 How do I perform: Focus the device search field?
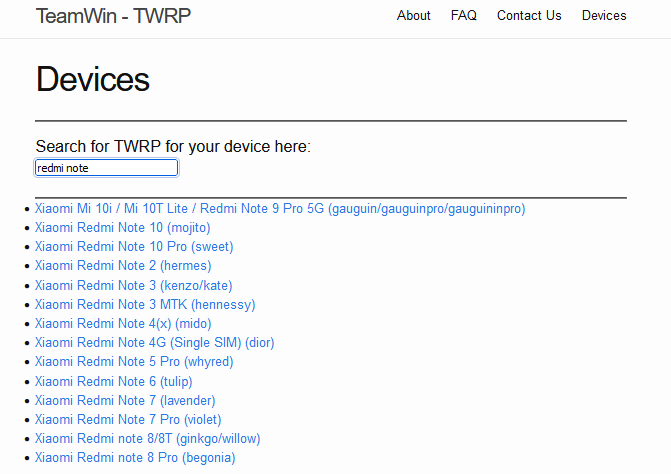[x=106, y=168]
